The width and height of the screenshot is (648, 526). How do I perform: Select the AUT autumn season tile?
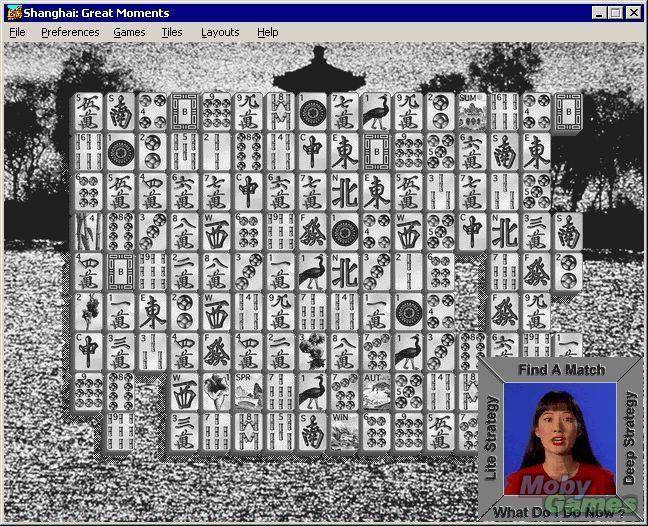point(376,392)
